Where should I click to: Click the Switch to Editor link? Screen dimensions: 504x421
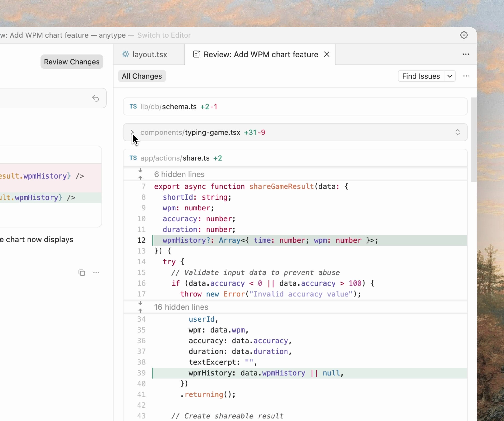coord(164,35)
